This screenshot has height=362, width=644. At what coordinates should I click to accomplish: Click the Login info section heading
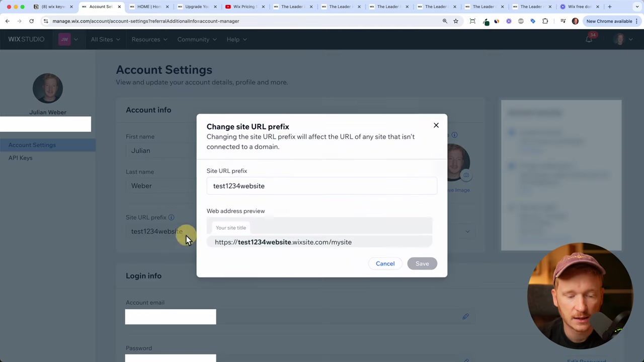143,276
